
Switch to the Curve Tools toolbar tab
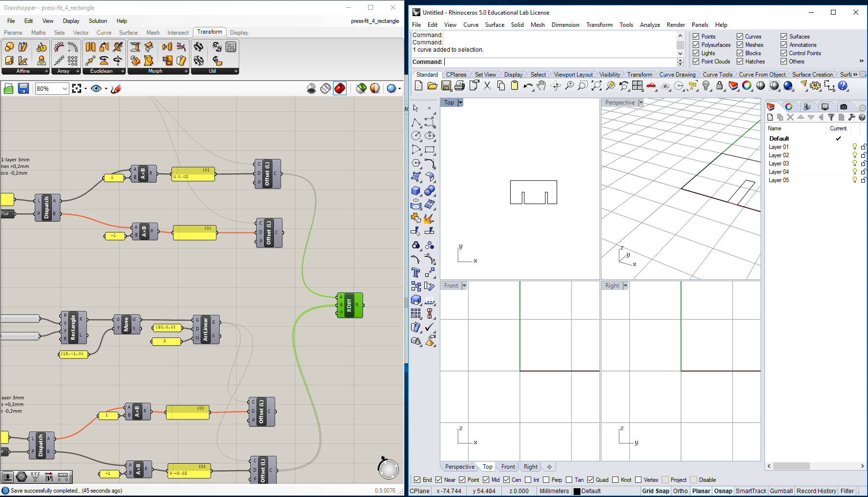717,75
